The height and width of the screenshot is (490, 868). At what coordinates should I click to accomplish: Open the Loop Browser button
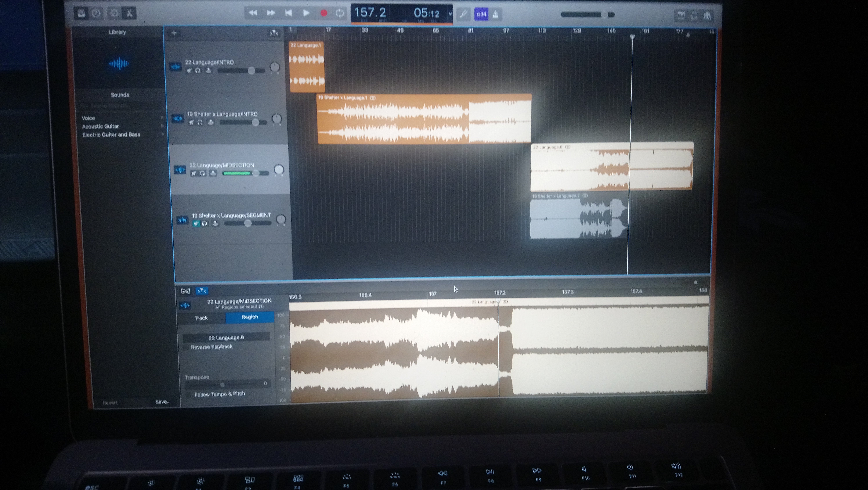694,16
